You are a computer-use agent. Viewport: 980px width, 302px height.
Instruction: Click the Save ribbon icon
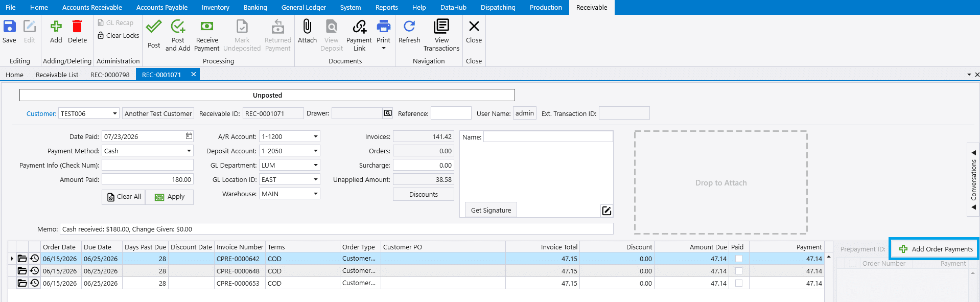click(x=10, y=27)
